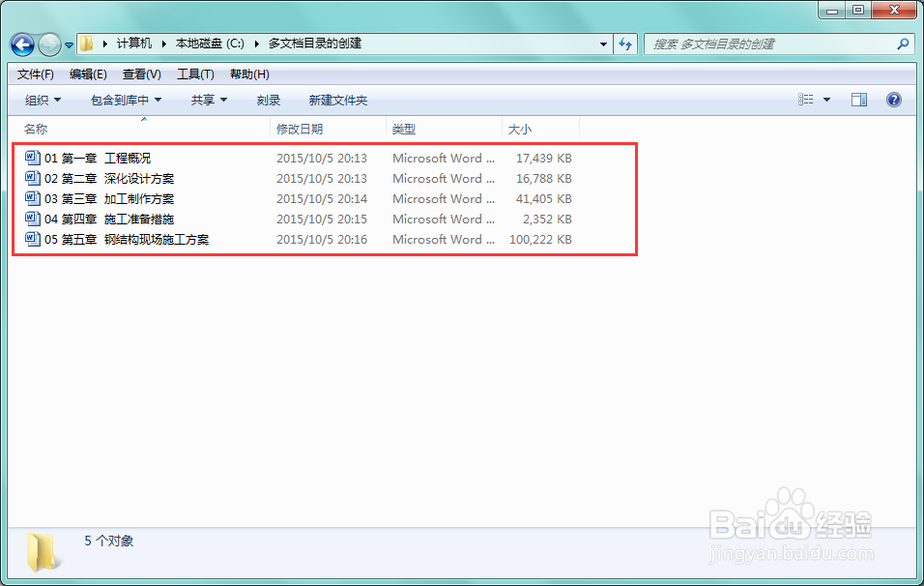
Task: Open the 查看(V) menu
Action: coord(141,74)
